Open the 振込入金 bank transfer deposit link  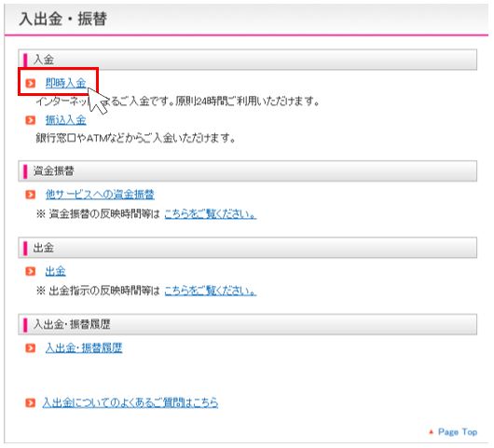[x=66, y=120]
